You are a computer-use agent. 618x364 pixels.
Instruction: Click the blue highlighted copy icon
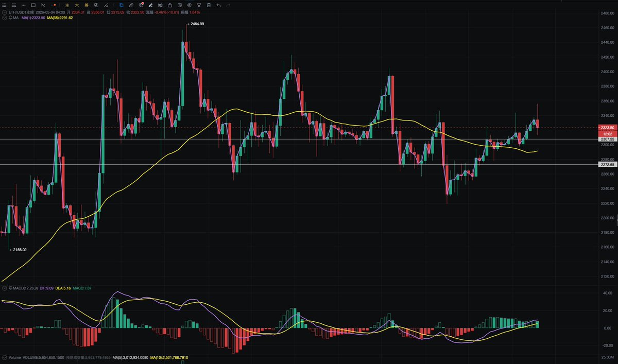(x=122, y=5)
